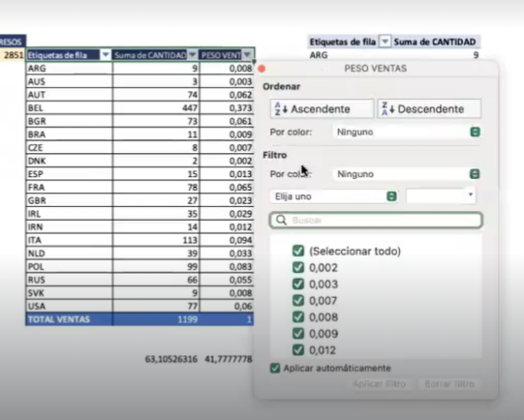Uncheck the 0,008 filter value
524x420 pixels.
(298, 316)
